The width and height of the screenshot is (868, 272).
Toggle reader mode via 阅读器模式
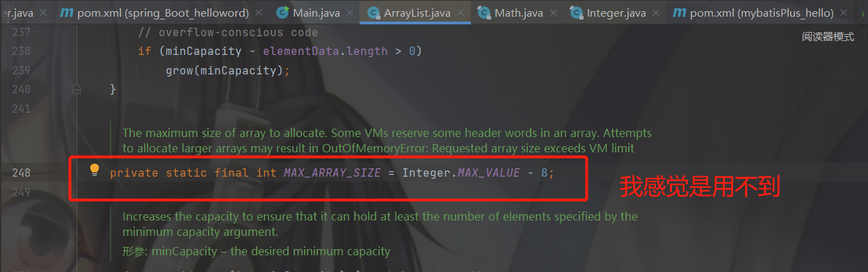[828, 37]
